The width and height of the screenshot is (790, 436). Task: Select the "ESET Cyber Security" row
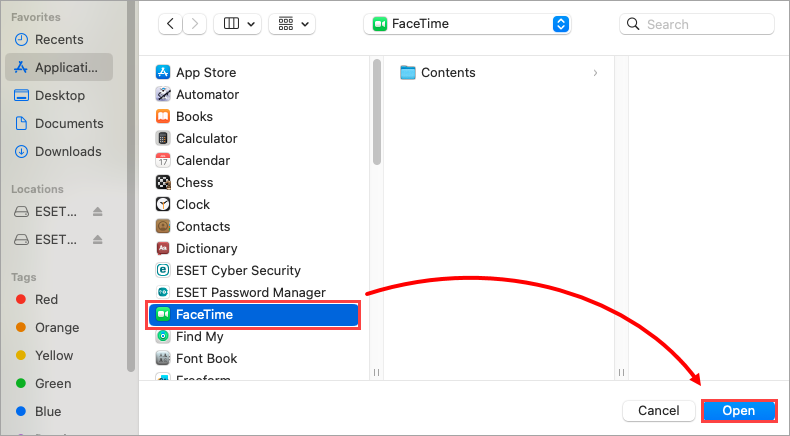(253, 270)
